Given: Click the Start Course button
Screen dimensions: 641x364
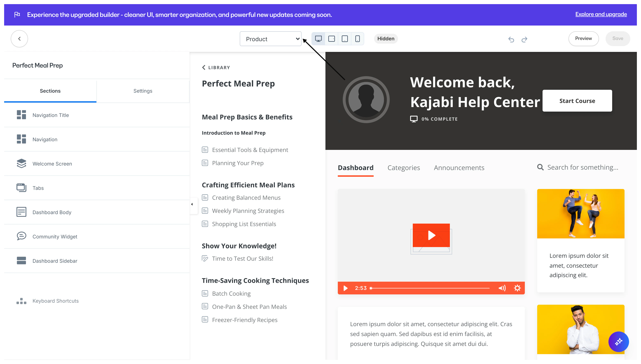Looking at the screenshot, I should (x=577, y=101).
